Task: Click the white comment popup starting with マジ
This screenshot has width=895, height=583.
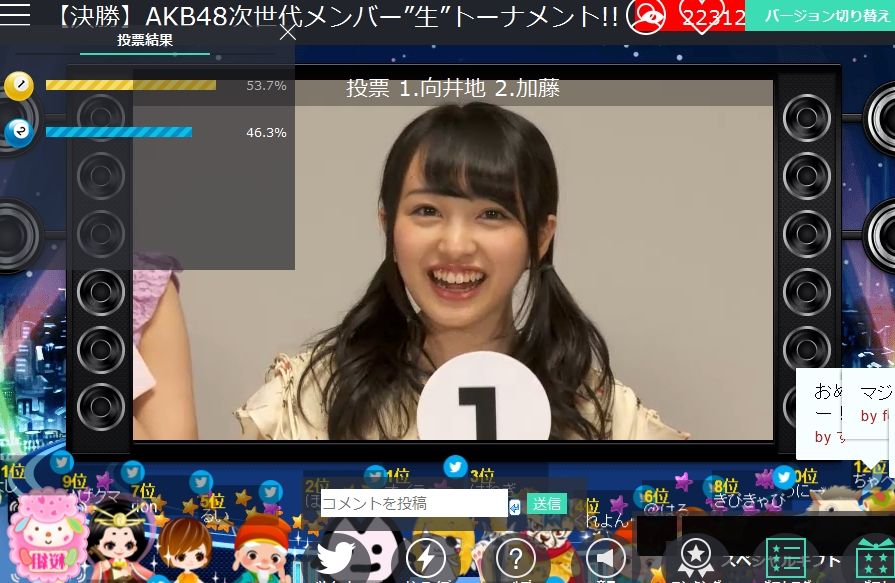Action: point(868,404)
